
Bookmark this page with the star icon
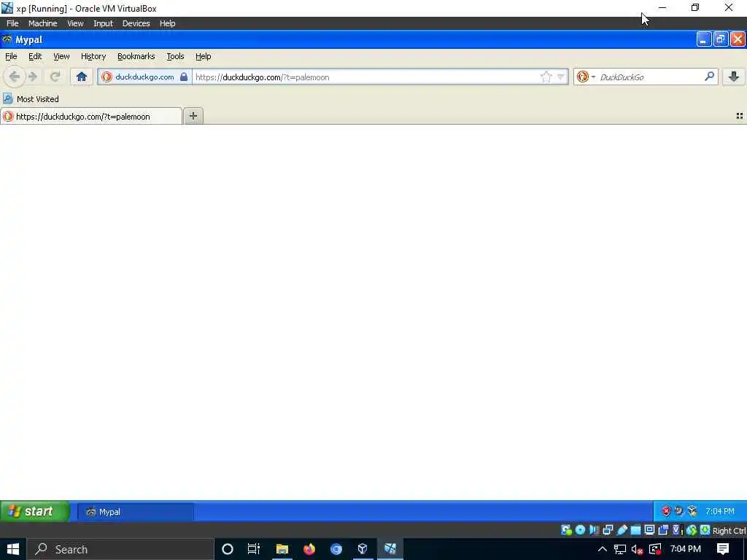pyautogui.click(x=546, y=77)
